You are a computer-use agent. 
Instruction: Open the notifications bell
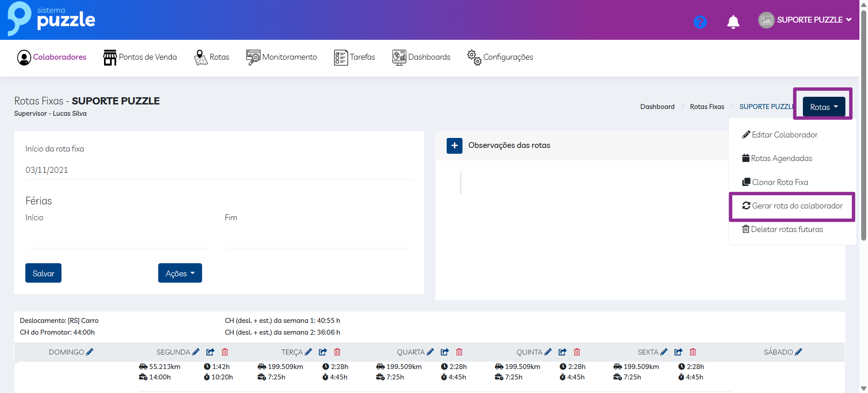[733, 22]
